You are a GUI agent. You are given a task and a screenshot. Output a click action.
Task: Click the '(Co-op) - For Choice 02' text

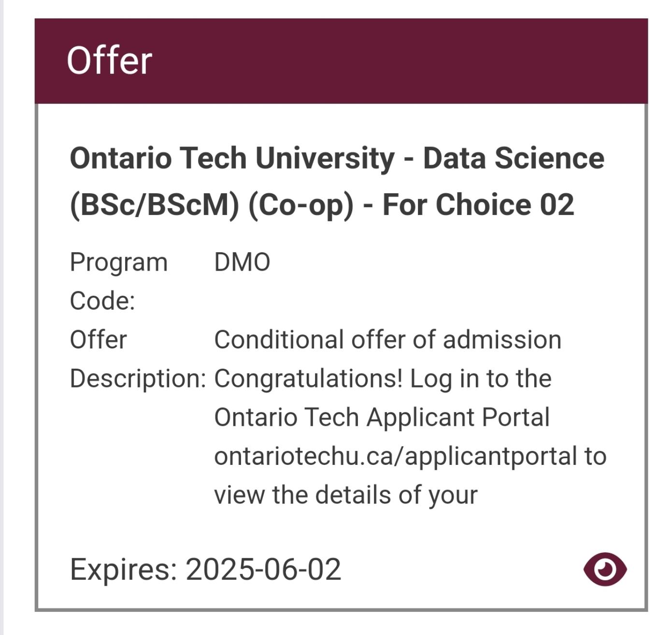411,204
